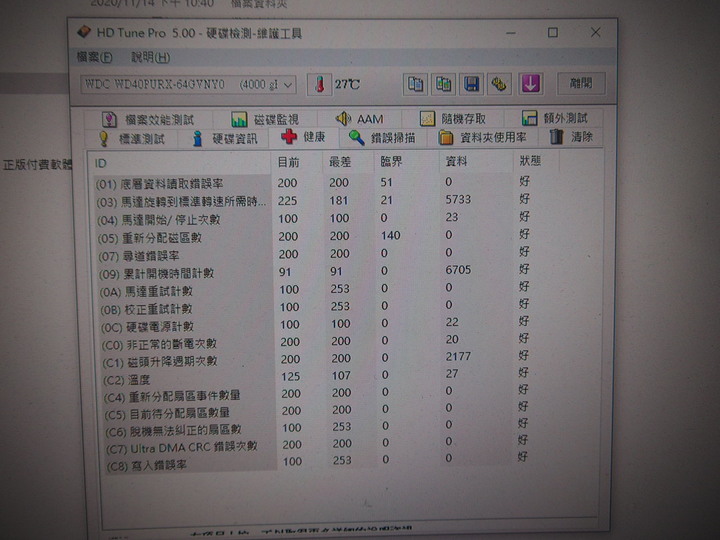Switch to the 錯誤掃描 tab
This screenshot has width=720, height=540.
pos(382,137)
